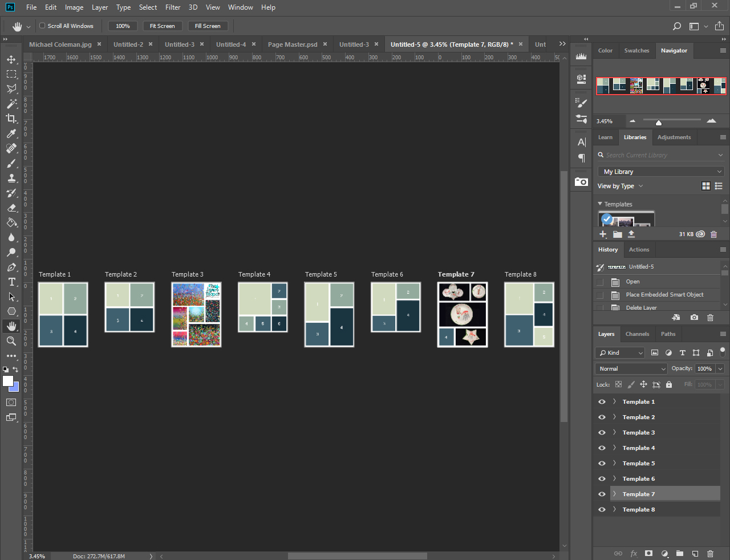Image resolution: width=730 pixels, height=560 pixels.
Task: Open the Normal blend mode dropdown
Action: click(x=630, y=368)
